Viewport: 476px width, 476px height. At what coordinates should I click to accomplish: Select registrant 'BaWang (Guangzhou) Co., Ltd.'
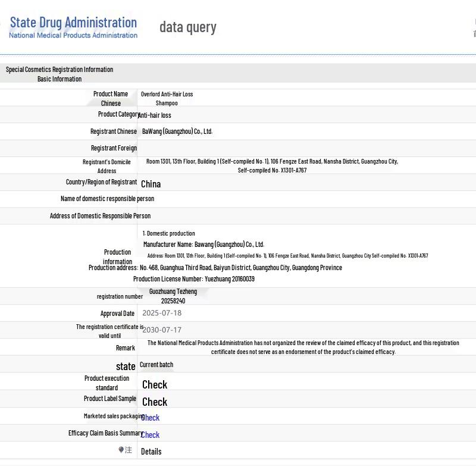pyautogui.click(x=177, y=131)
